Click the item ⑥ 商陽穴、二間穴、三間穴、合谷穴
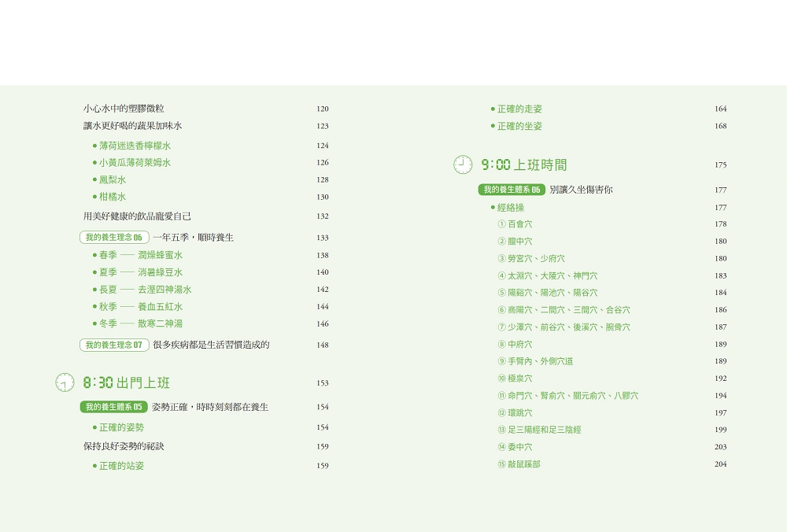 (563, 310)
